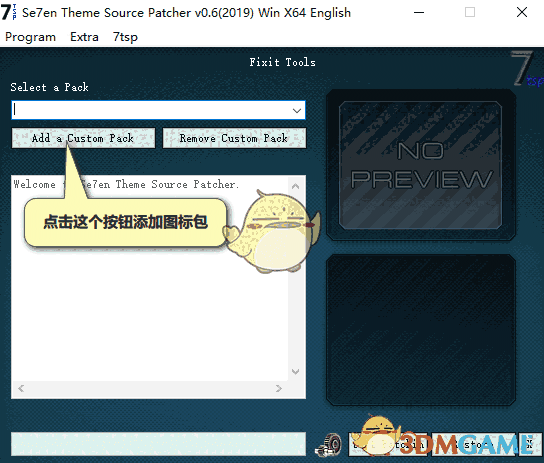Click the "Select a Pack" label
This screenshot has height=463, width=544.
(49, 87)
